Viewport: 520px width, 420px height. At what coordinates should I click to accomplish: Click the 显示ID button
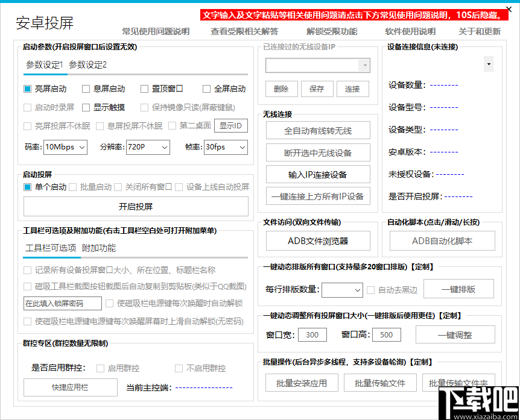pyautogui.click(x=231, y=125)
